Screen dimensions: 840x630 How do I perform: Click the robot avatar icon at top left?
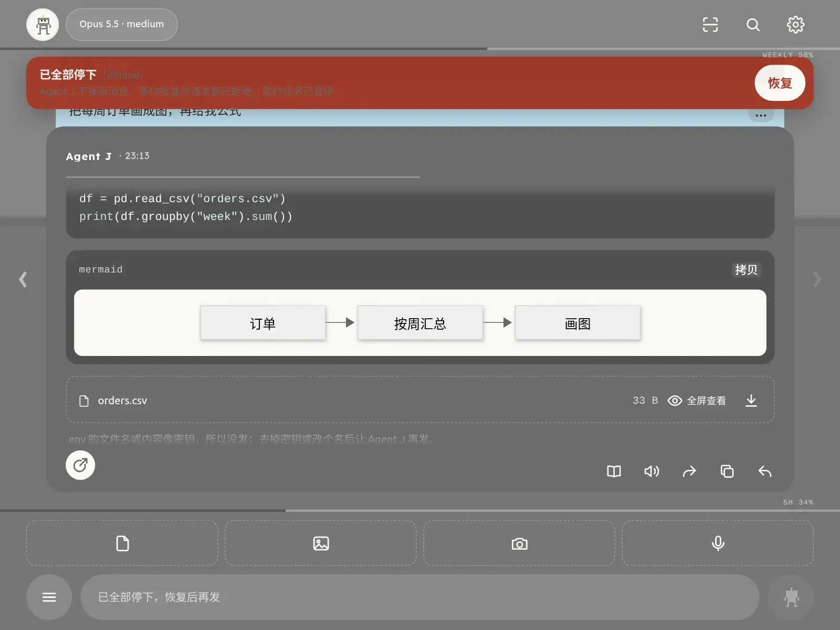(43, 25)
